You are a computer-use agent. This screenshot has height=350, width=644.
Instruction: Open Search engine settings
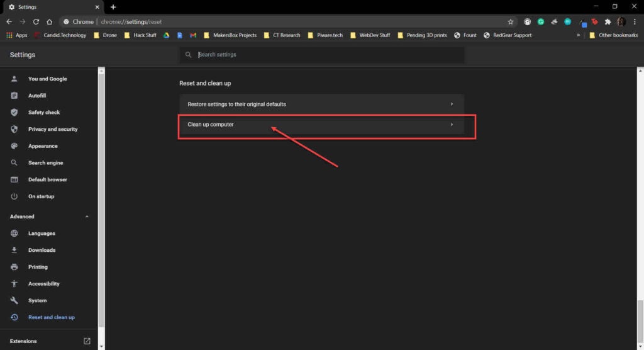(45, 163)
